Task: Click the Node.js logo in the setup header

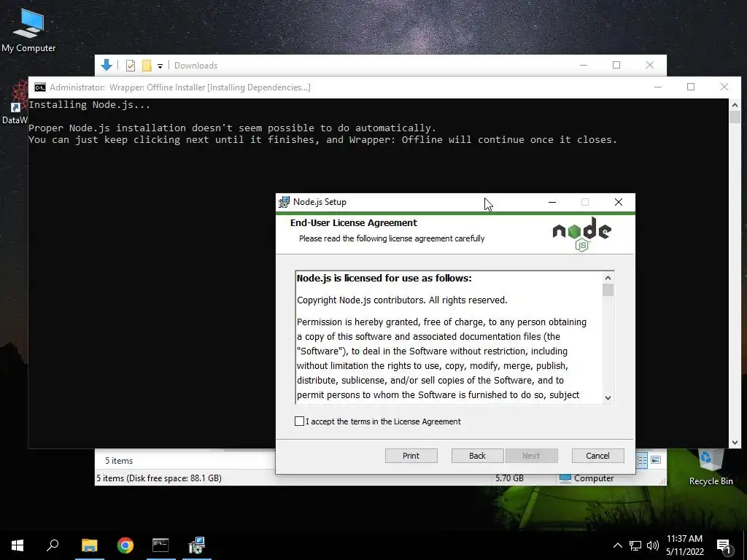Action: tap(581, 234)
